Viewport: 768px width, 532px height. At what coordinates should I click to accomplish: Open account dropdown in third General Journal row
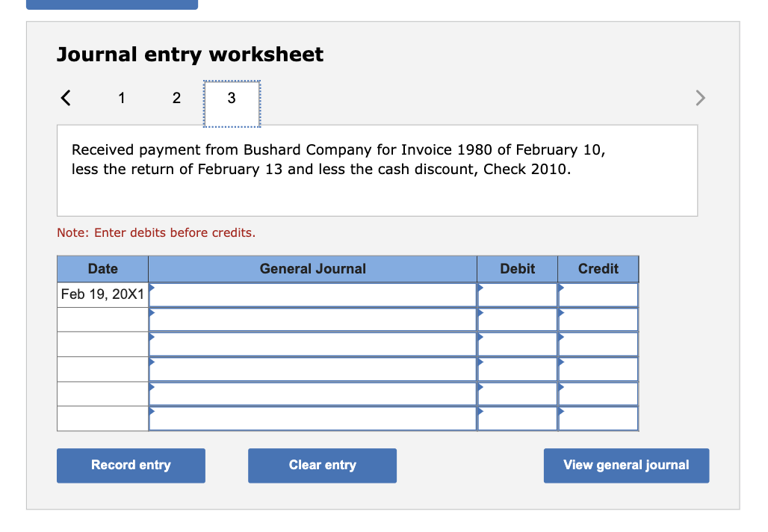[x=312, y=344]
